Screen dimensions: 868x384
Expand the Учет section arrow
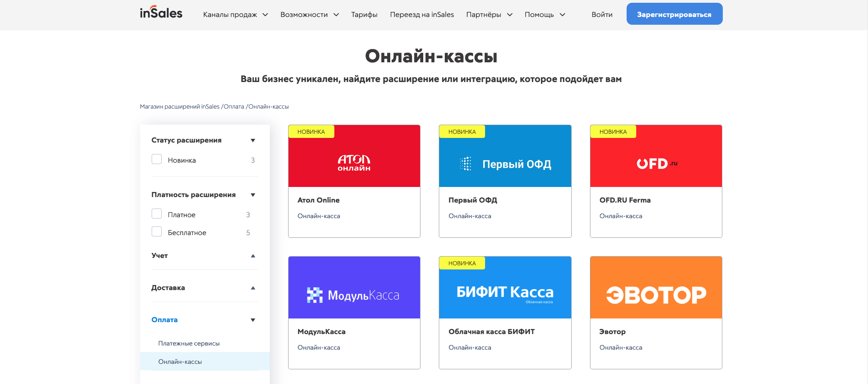[x=253, y=256]
